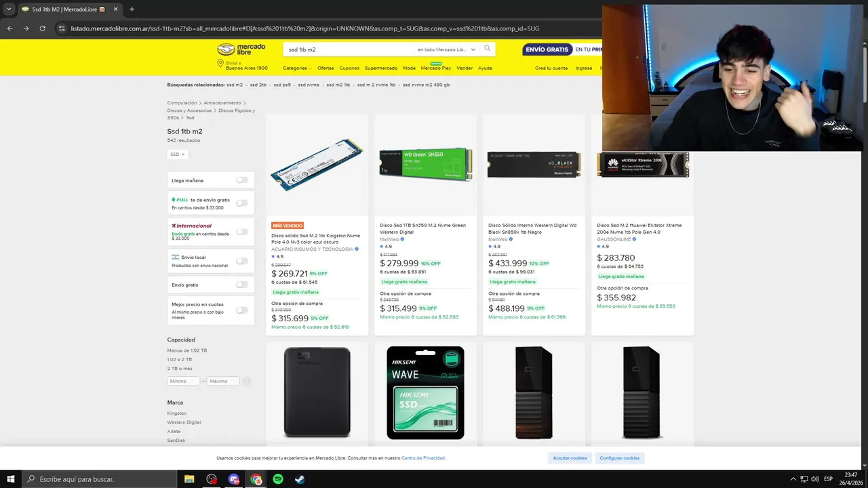868x488 pixels.
Task: Toggle the Internacional filter switch
Action: [x=241, y=231]
